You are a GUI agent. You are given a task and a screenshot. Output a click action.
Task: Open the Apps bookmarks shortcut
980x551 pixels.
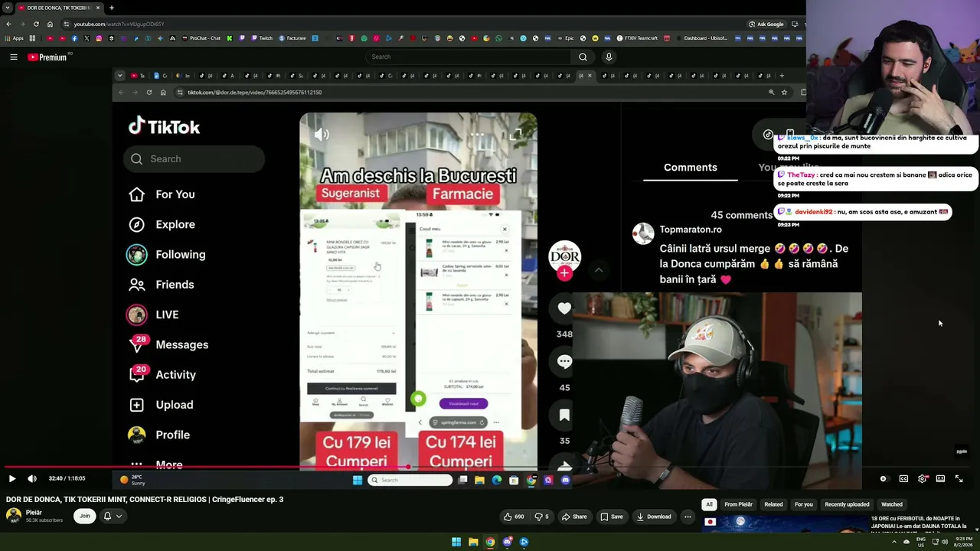tap(15, 38)
